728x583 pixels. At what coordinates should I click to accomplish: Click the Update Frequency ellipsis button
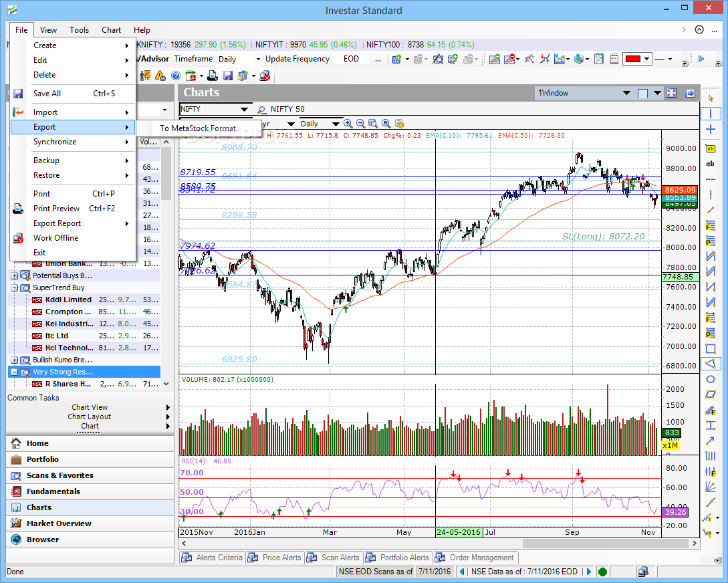(378, 60)
